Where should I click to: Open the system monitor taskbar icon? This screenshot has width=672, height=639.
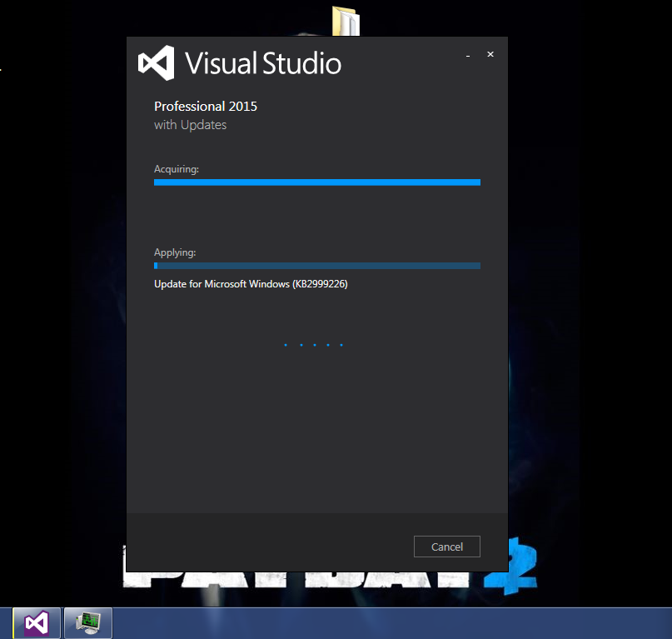click(x=88, y=622)
